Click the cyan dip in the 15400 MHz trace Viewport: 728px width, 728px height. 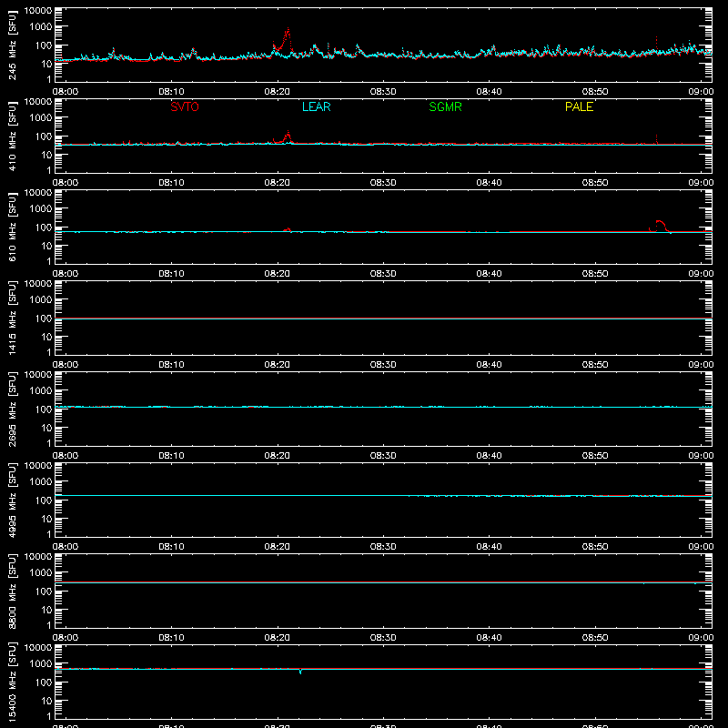coord(300,672)
